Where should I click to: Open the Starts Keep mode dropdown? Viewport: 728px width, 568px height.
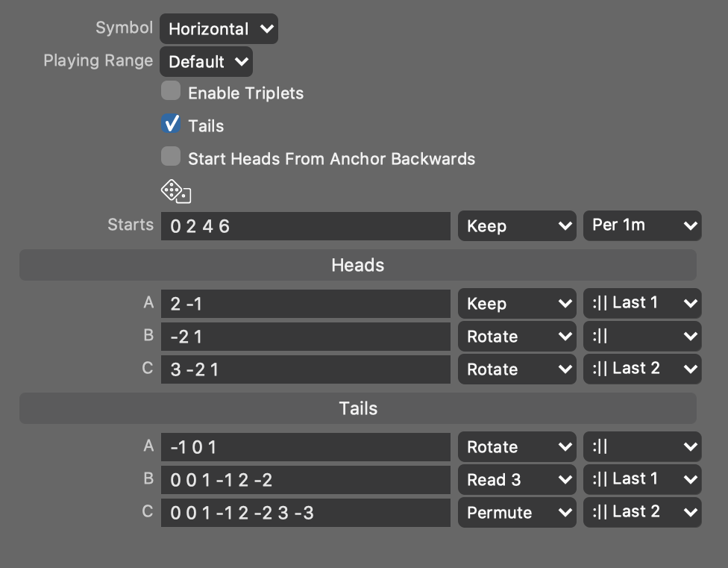(517, 225)
